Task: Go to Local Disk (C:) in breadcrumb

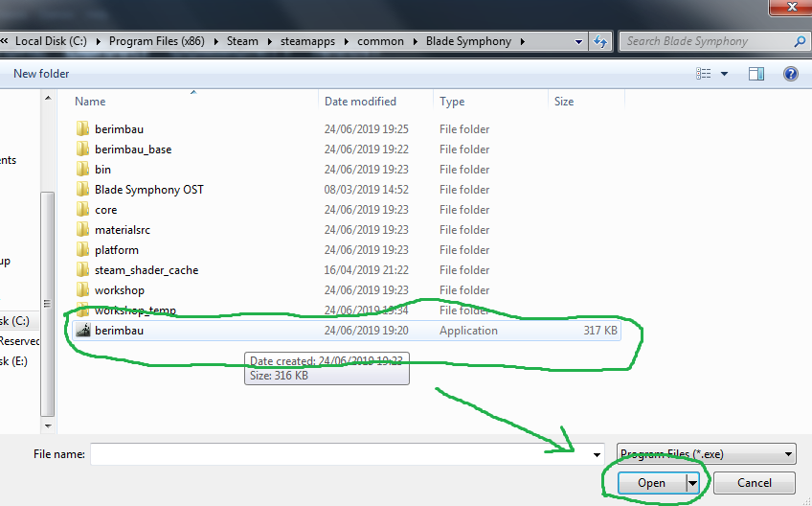Action: click(x=52, y=41)
